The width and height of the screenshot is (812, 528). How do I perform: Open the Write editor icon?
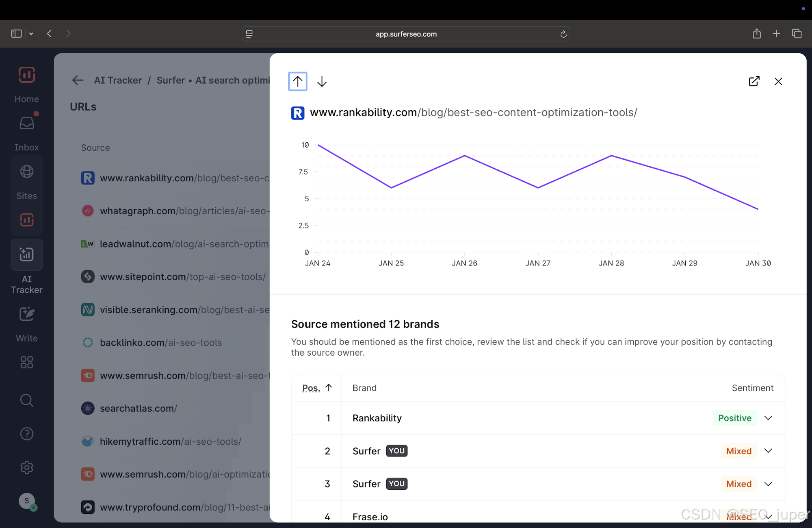coord(26,314)
